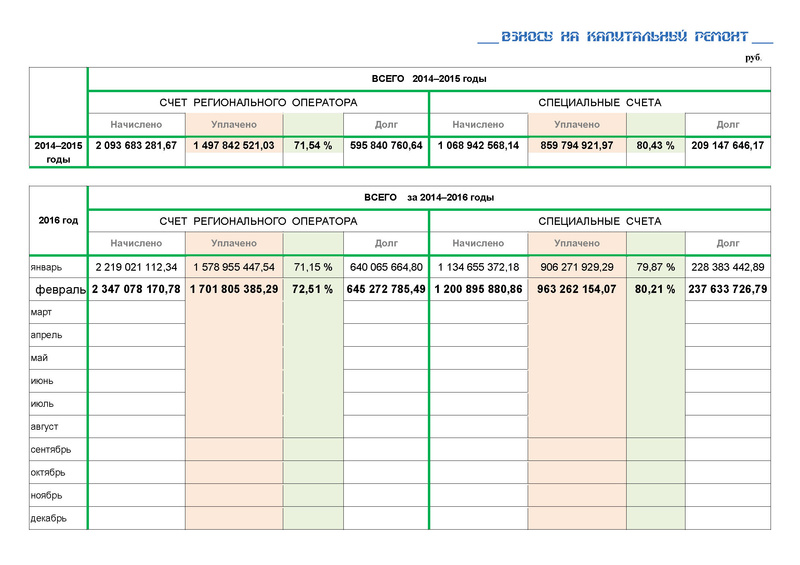Select the 72,51 % February cell

coord(313,290)
